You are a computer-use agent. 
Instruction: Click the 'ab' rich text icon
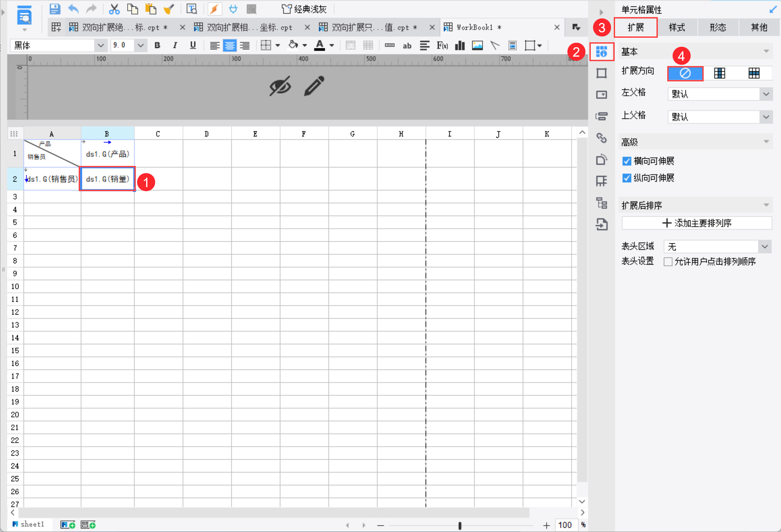(407, 45)
